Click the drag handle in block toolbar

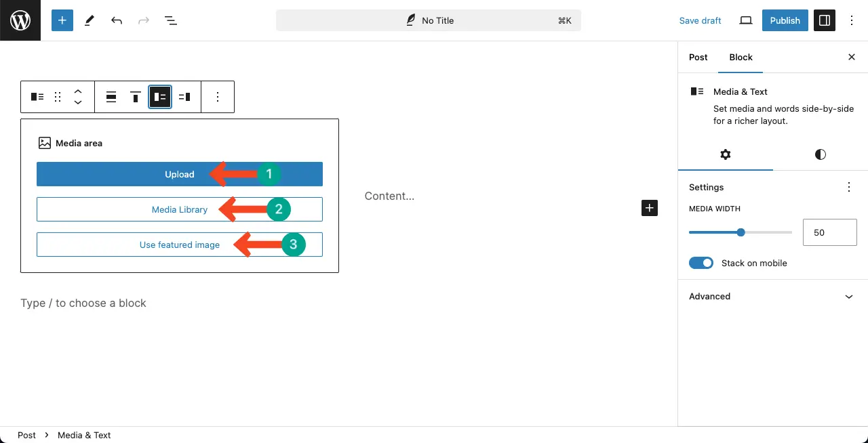58,97
